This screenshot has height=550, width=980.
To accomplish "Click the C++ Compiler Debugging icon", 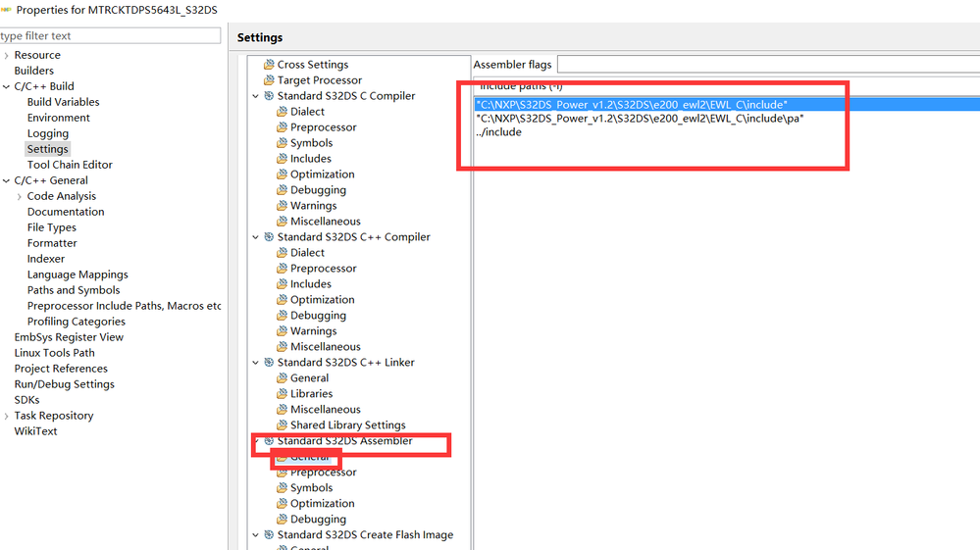I will 282,316.
